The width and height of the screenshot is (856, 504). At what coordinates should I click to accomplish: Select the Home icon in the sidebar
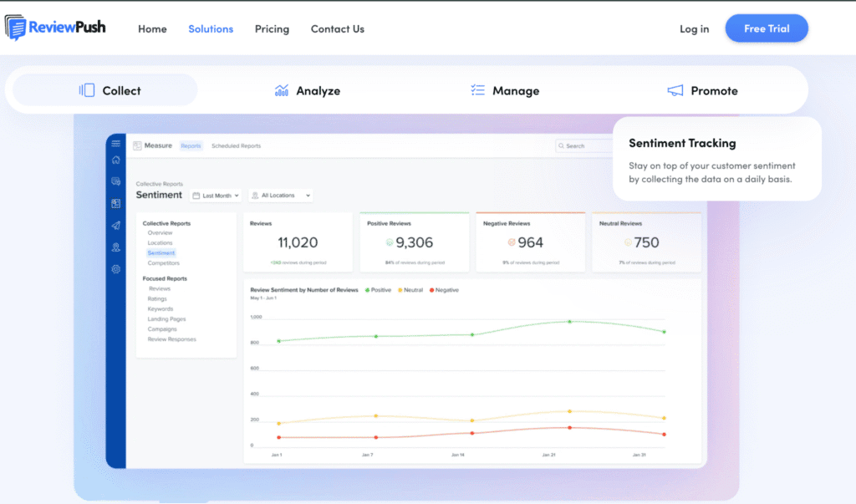(116, 160)
